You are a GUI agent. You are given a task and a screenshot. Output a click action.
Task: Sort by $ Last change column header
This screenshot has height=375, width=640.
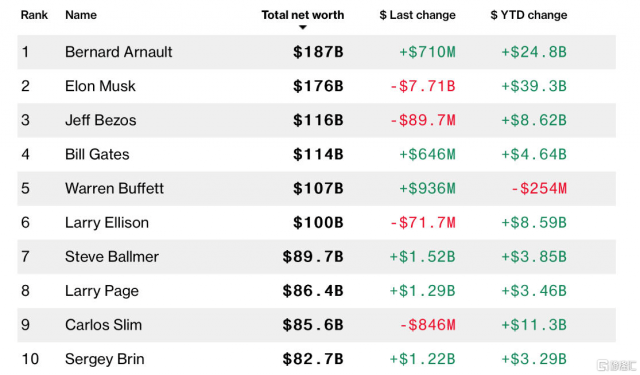tap(417, 15)
